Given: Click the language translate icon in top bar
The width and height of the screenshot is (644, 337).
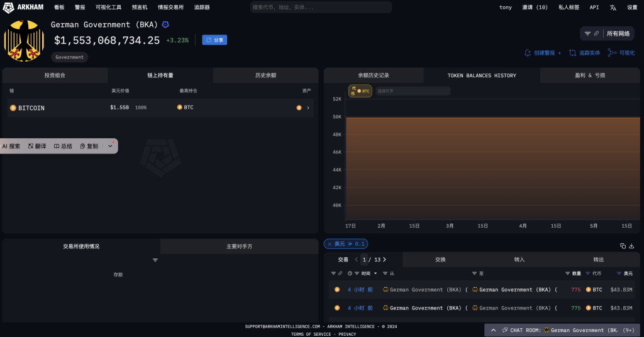Looking at the screenshot, I should tap(613, 8).
